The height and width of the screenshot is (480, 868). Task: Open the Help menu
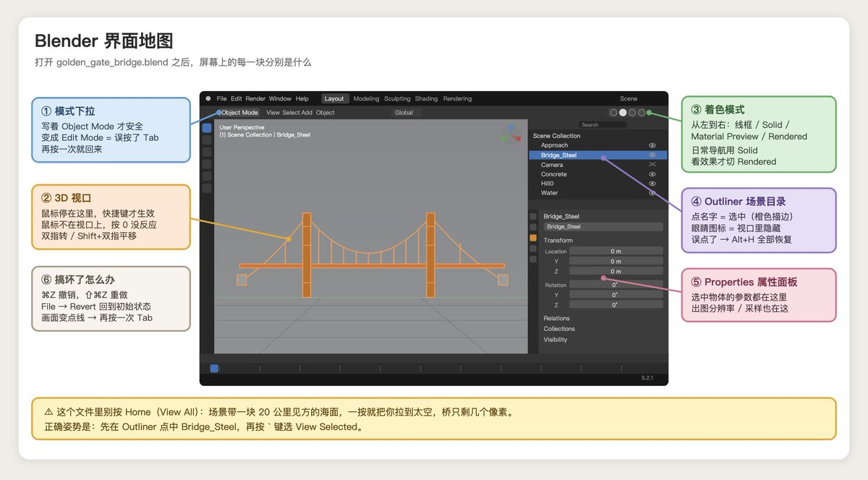pyautogui.click(x=302, y=99)
